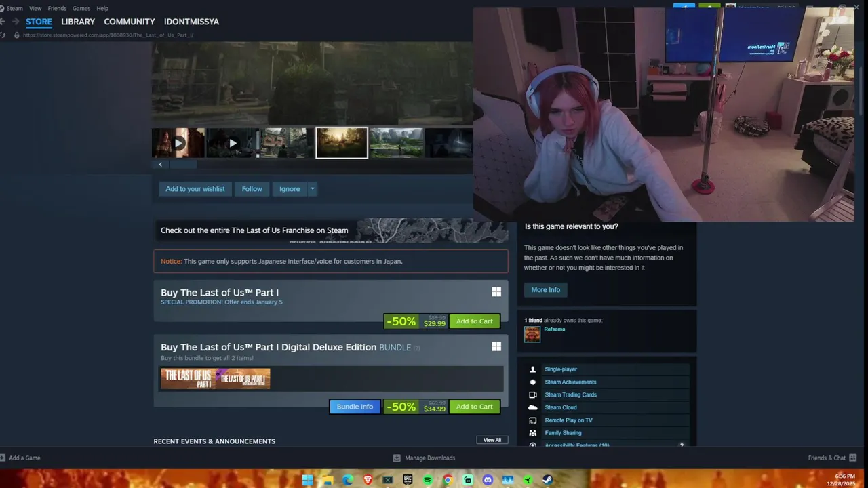
Task: Click the Steam Achievements badge icon
Action: click(532, 382)
